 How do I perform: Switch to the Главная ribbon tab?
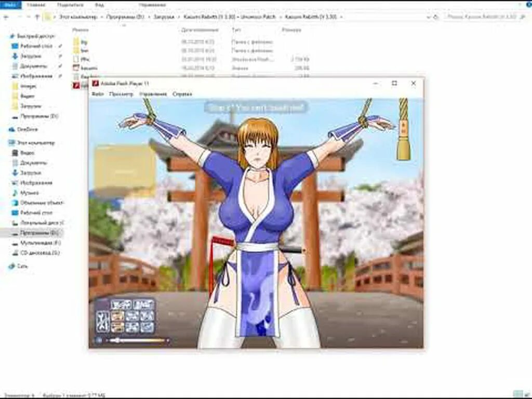click(x=36, y=5)
